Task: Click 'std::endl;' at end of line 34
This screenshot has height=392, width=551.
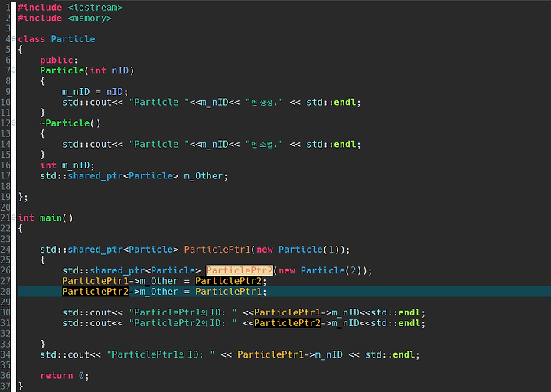Action: pyautogui.click(x=393, y=354)
